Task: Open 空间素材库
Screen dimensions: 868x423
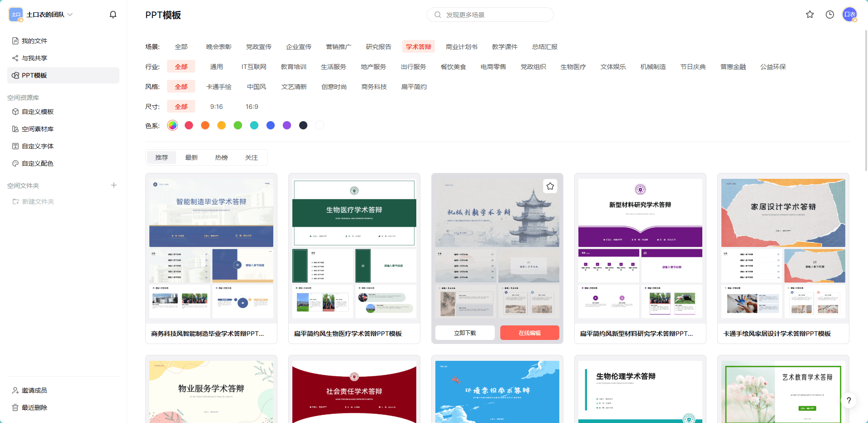Action: pyautogui.click(x=63, y=129)
